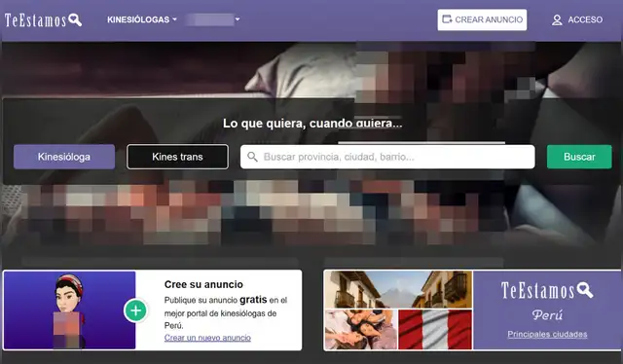This screenshot has height=364, width=623.
Task: Select the Kinesióloga category button
Action: point(64,157)
